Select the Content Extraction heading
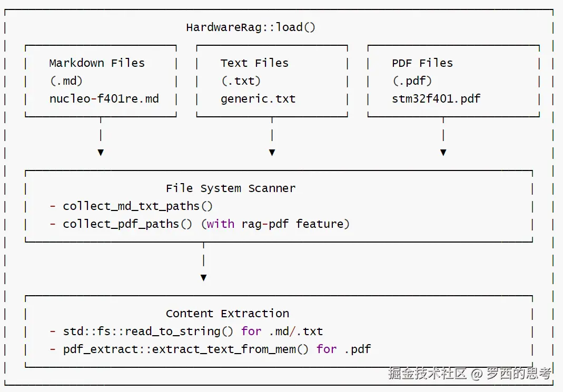The width and height of the screenshot is (563, 392). (228, 314)
